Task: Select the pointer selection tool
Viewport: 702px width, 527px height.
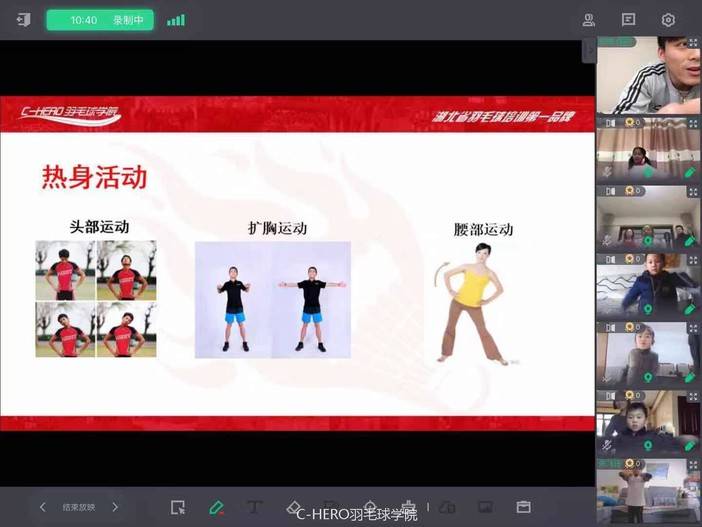Action: point(178,507)
